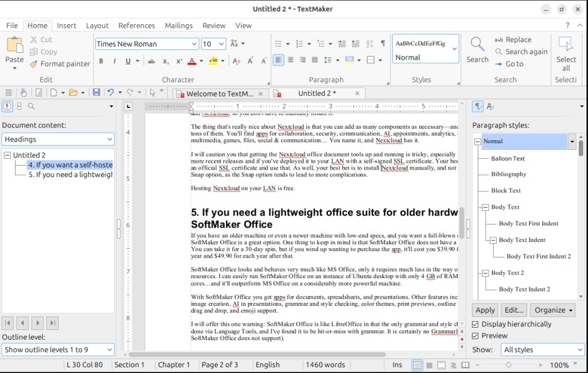Uncheck the Preview checkbox

point(475,336)
